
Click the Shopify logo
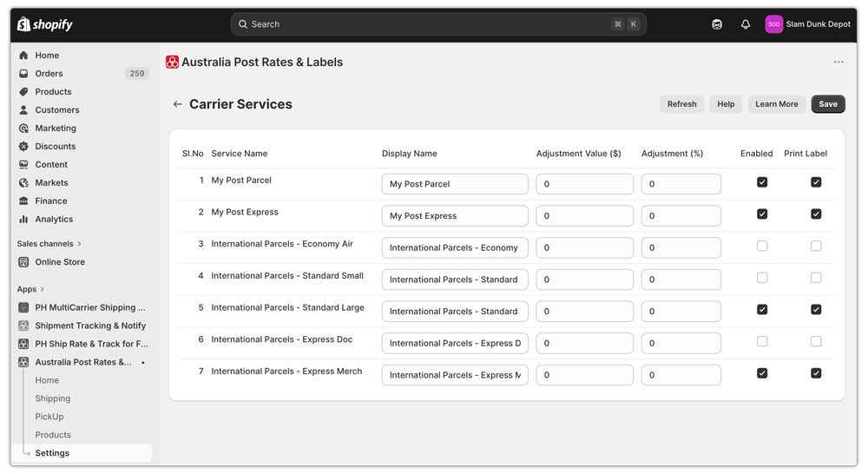45,24
